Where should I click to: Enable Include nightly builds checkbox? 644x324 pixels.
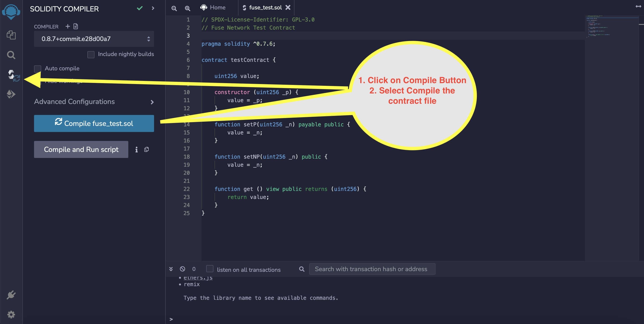[x=91, y=54]
